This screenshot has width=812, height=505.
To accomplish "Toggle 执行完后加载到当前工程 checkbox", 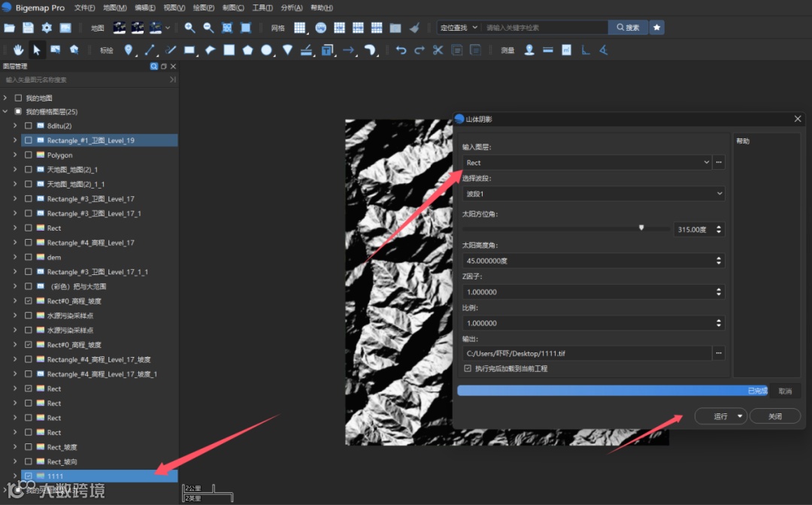I will click(x=468, y=368).
